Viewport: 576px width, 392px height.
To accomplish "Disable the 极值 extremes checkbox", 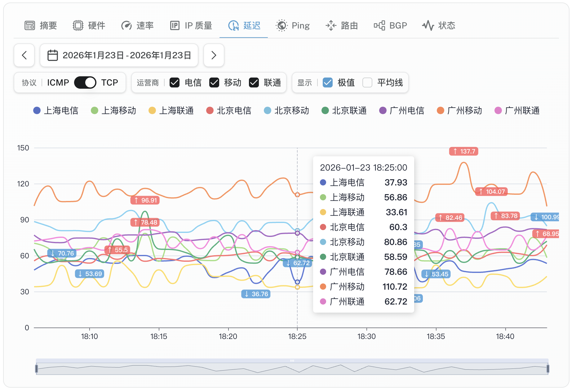I will click(328, 82).
